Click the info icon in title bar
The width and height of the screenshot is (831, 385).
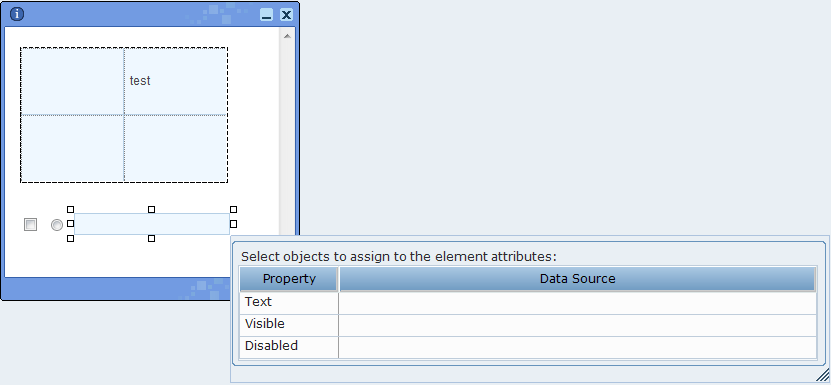tap(17, 14)
